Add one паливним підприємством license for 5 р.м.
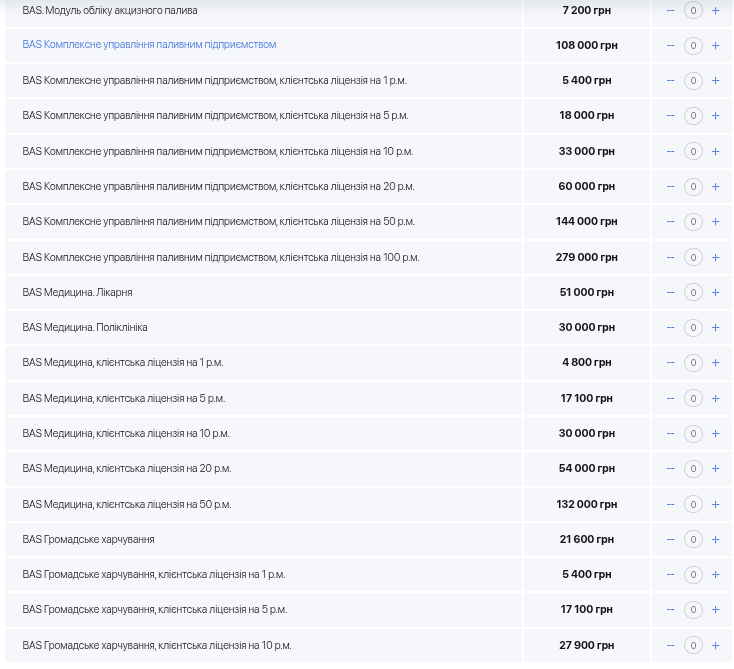The width and height of the screenshot is (734, 669). pyautogui.click(x=715, y=116)
